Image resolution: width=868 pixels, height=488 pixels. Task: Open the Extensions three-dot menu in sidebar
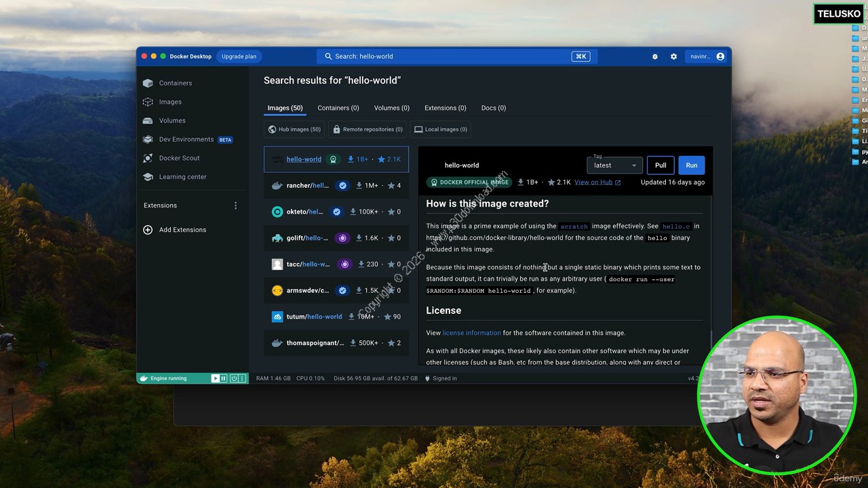pos(235,205)
